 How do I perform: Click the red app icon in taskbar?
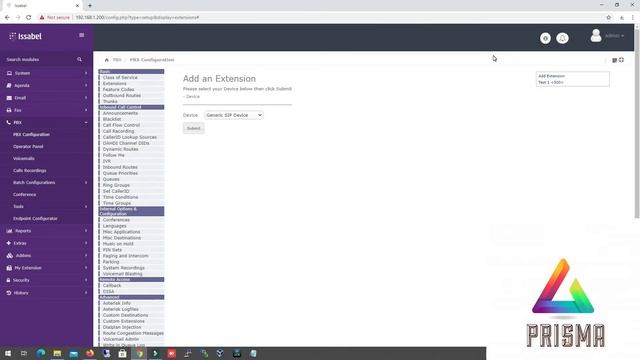[x=171, y=353]
